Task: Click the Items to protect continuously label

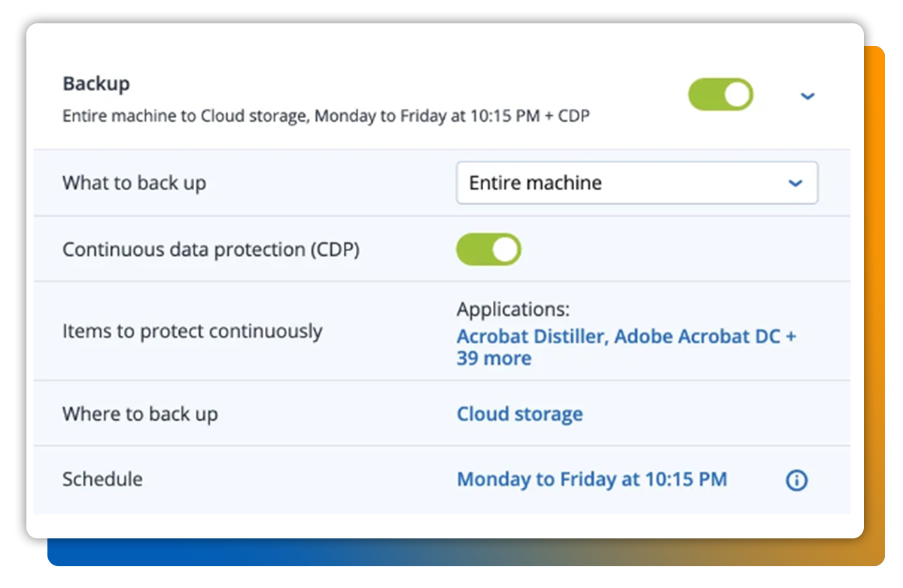Action: point(191,331)
